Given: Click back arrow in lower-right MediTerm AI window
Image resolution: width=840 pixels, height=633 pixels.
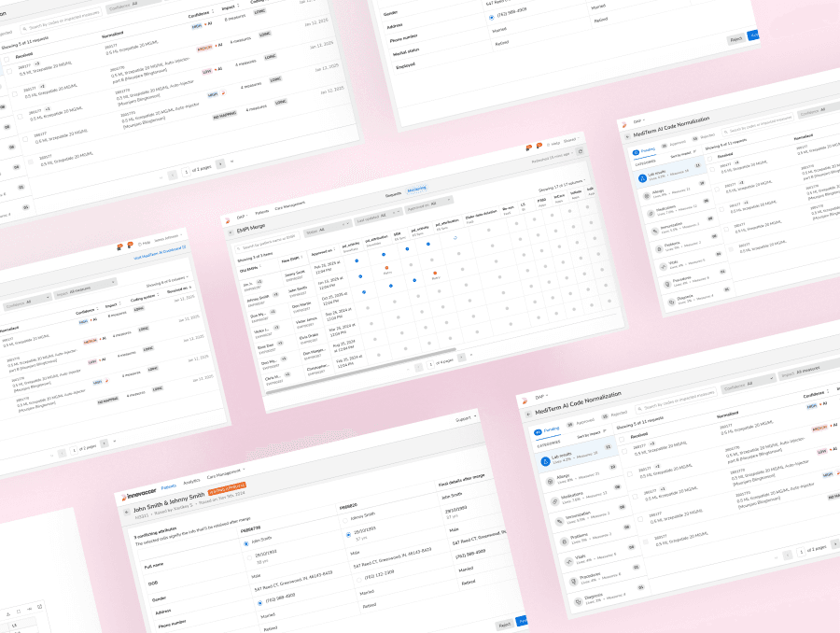Looking at the screenshot, I should click(529, 414).
